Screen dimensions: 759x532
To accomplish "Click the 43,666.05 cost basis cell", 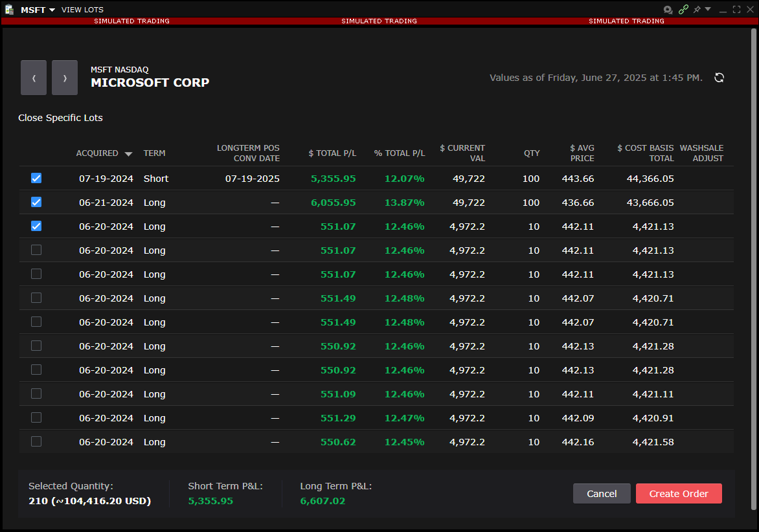I will pos(650,203).
